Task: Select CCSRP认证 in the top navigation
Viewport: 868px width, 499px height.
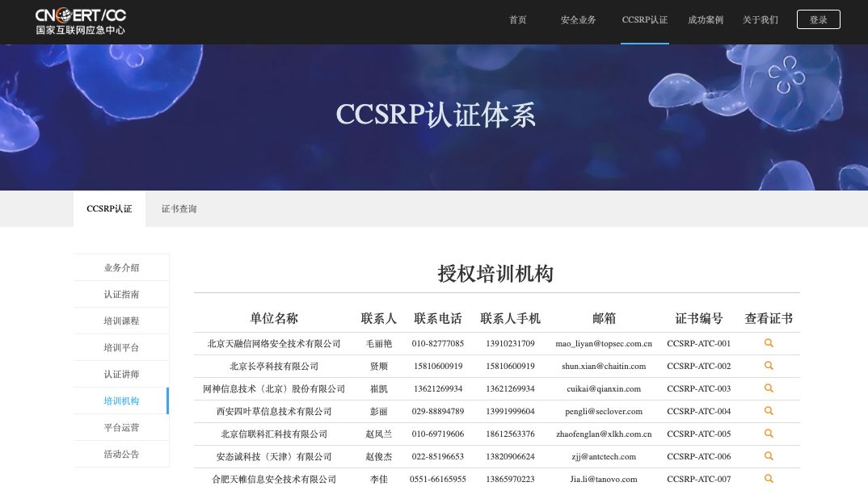Action: coord(644,20)
